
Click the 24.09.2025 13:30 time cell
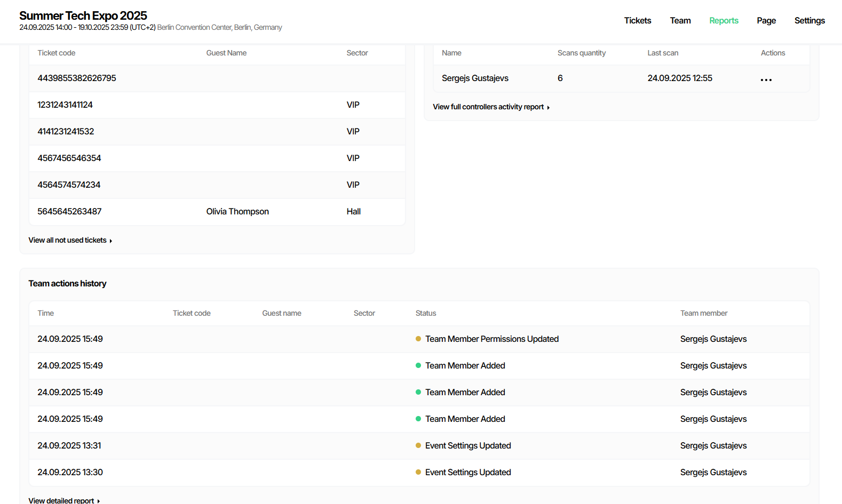pos(70,472)
